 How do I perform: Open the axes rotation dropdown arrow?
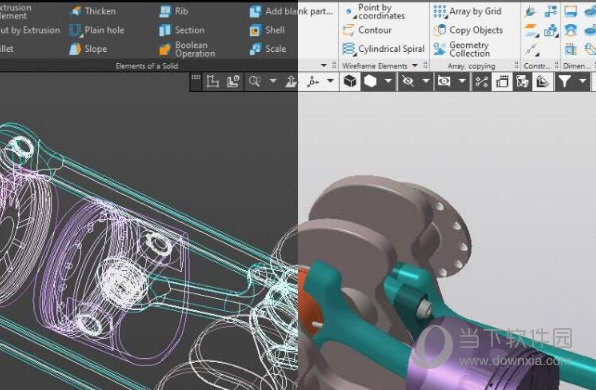click(330, 81)
